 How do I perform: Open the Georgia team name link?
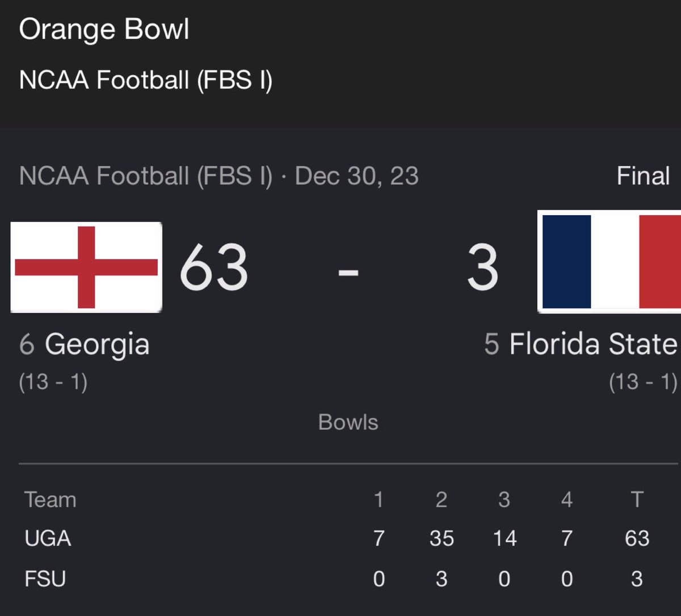coord(97,345)
